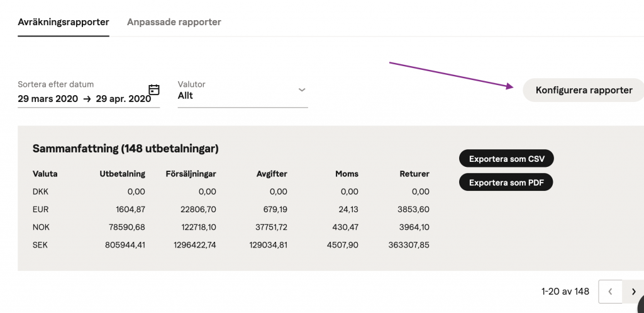Open the calendar date picker icon

[154, 89]
